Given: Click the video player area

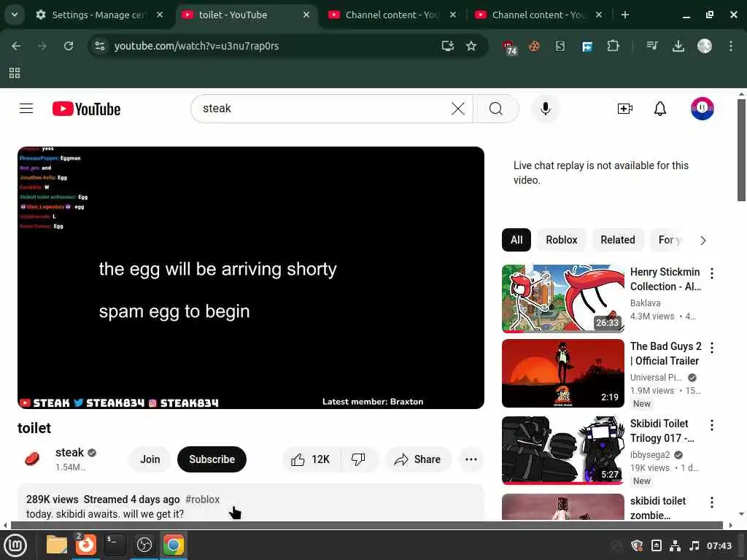Looking at the screenshot, I should [x=251, y=278].
